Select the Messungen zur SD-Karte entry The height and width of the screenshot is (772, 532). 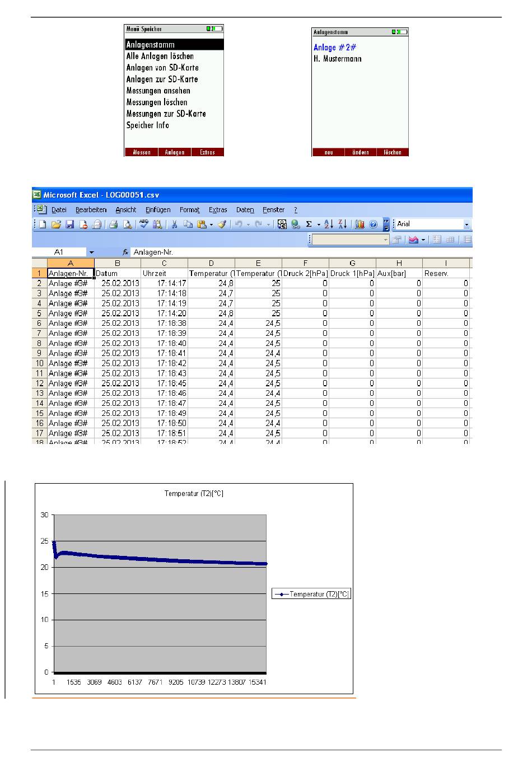166,114
